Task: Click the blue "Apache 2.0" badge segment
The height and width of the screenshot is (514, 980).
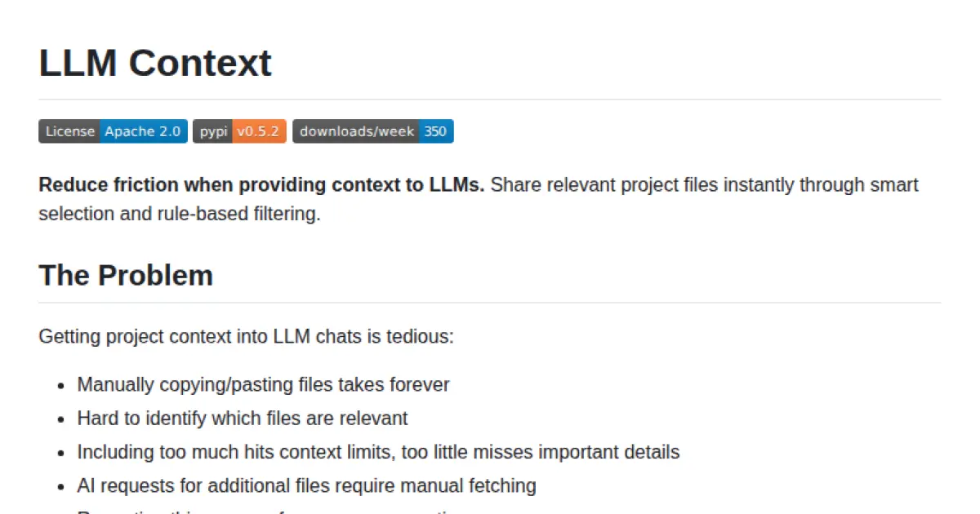Action: pyautogui.click(x=143, y=131)
